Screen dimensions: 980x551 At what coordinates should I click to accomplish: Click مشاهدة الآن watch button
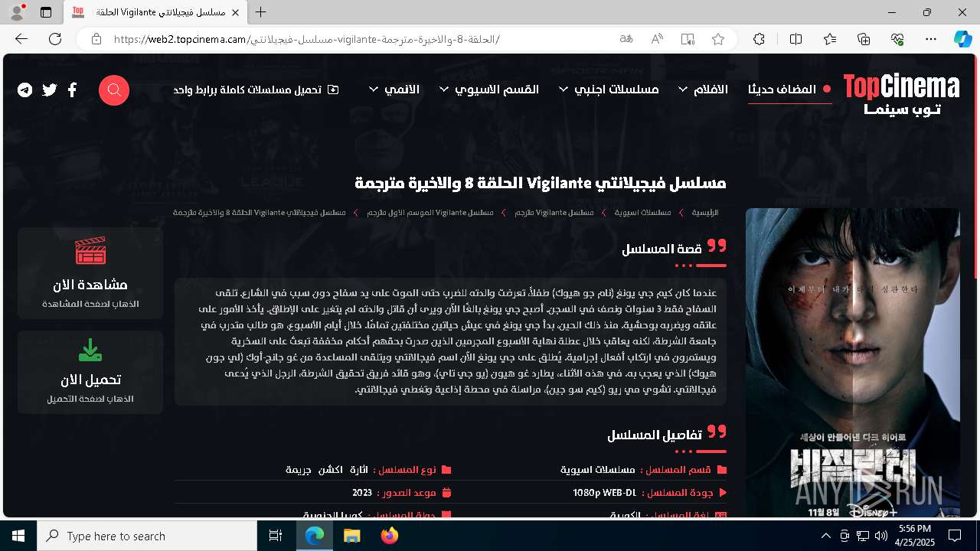coord(90,273)
